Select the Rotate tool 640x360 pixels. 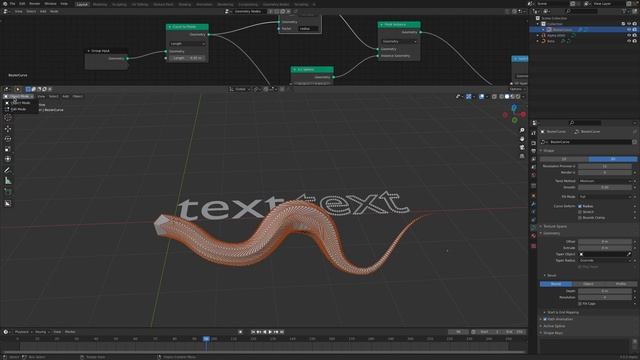point(8,139)
